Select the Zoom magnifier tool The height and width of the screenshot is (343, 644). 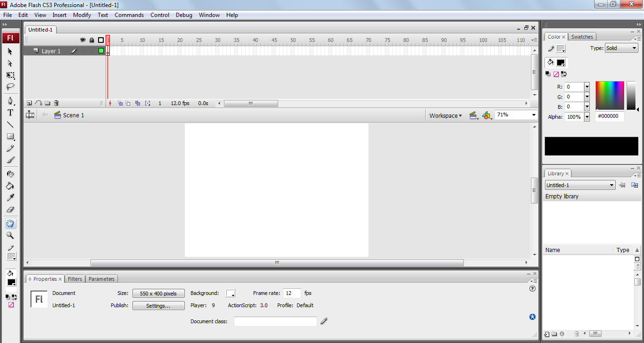(x=10, y=236)
